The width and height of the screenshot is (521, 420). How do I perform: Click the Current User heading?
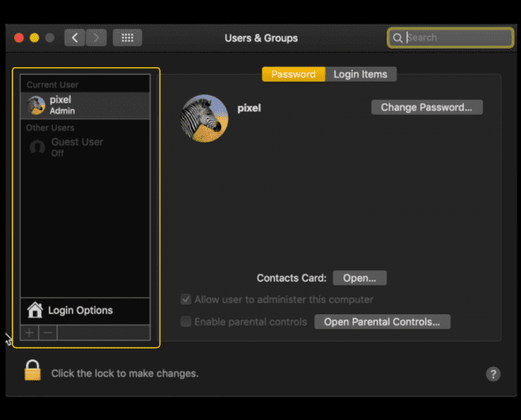52,85
